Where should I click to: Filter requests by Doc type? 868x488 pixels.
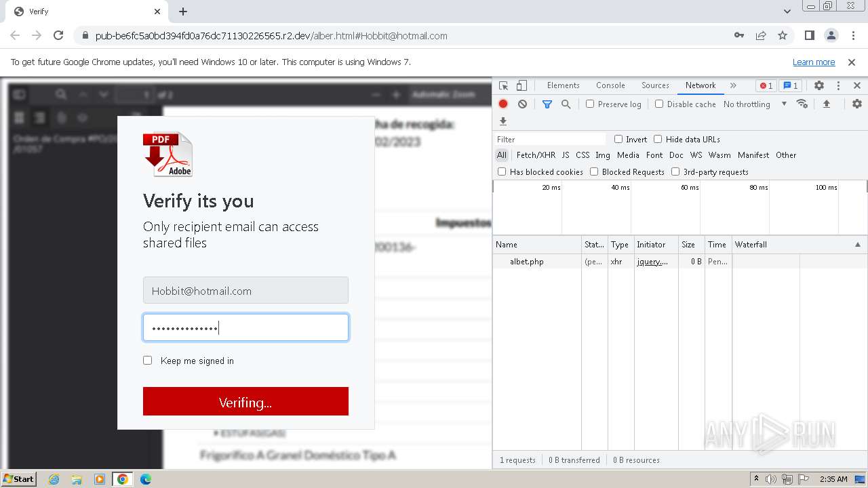(676, 155)
